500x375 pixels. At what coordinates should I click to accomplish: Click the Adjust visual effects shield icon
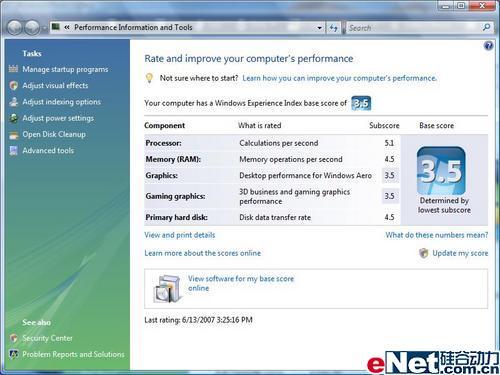pyautogui.click(x=14, y=86)
